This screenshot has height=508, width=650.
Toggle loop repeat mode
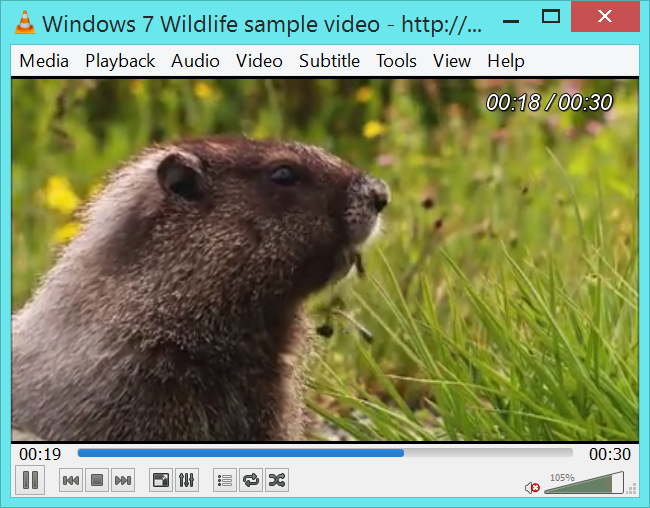[x=251, y=481]
